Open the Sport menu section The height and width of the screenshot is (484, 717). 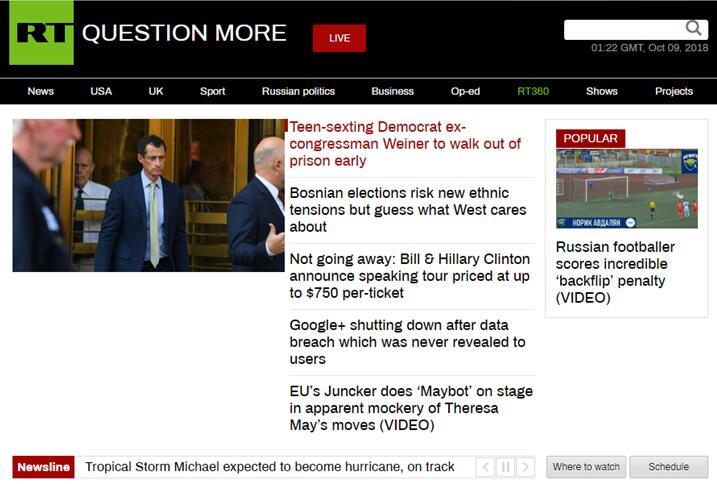click(x=213, y=91)
